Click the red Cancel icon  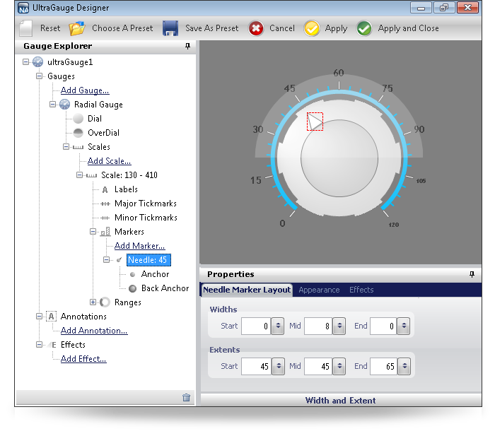(x=256, y=28)
